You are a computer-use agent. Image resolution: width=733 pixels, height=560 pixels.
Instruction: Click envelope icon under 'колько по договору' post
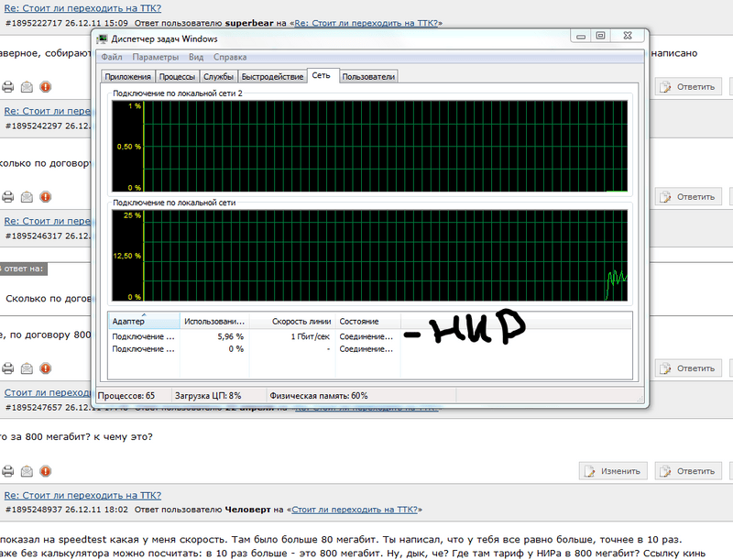[x=27, y=197]
